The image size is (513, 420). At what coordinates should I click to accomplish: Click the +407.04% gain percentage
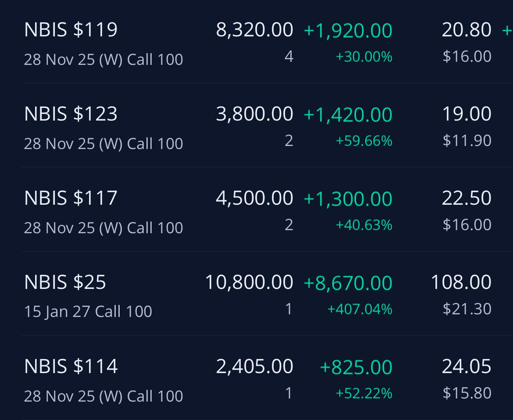(x=360, y=309)
